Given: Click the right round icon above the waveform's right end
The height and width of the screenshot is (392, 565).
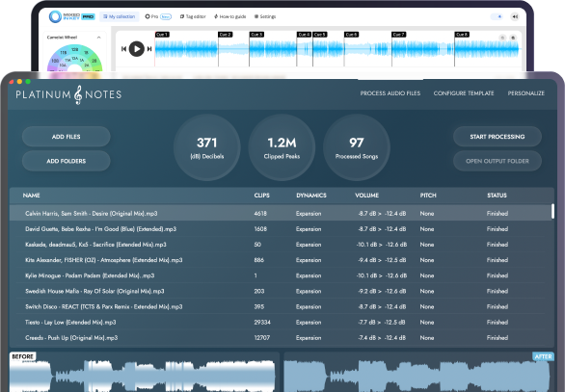Looking at the screenshot, I should point(514,38).
